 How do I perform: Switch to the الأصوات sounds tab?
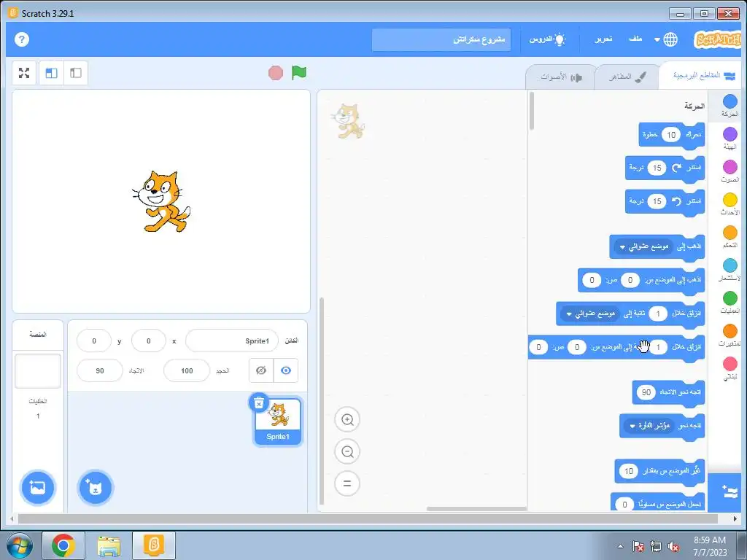[x=561, y=77]
